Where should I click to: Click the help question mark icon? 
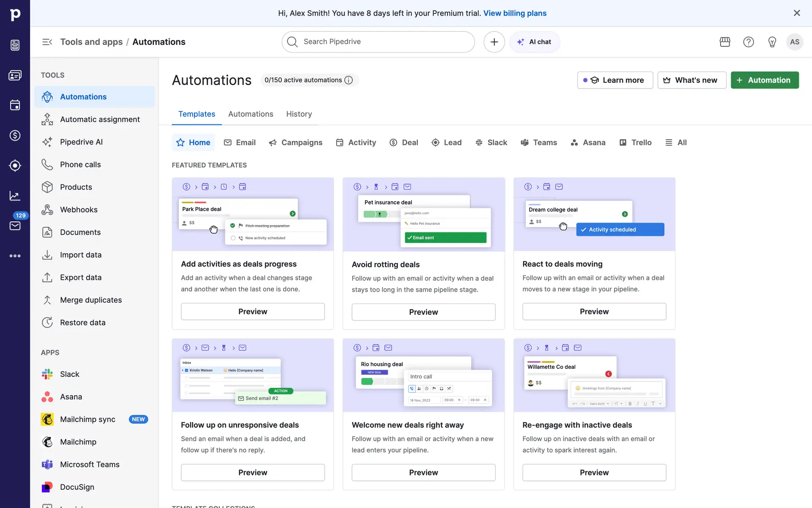tap(749, 42)
